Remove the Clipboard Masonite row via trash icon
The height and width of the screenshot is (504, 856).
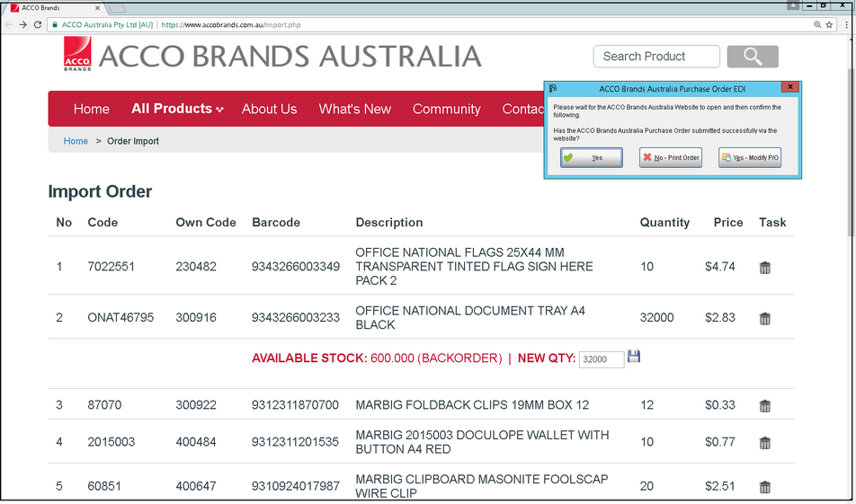coord(765,487)
